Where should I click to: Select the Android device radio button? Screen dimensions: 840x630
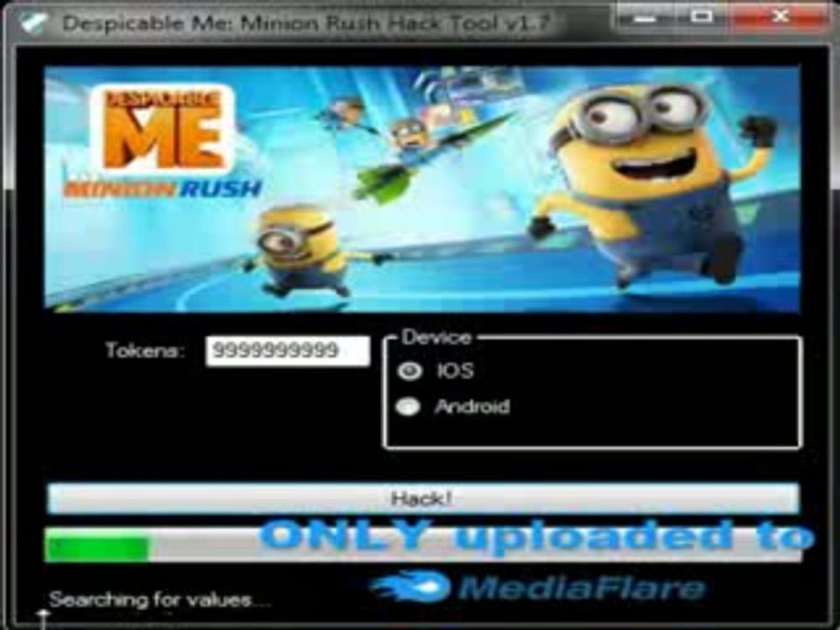point(409,407)
